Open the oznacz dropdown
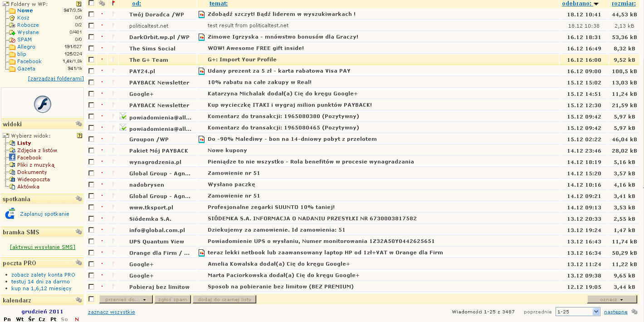644x322 pixels. 612,299
